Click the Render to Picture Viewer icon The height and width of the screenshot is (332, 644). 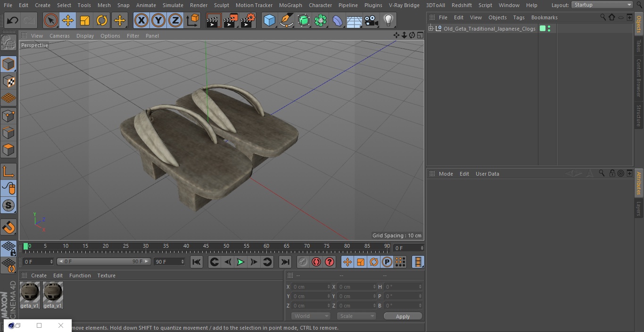231,20
